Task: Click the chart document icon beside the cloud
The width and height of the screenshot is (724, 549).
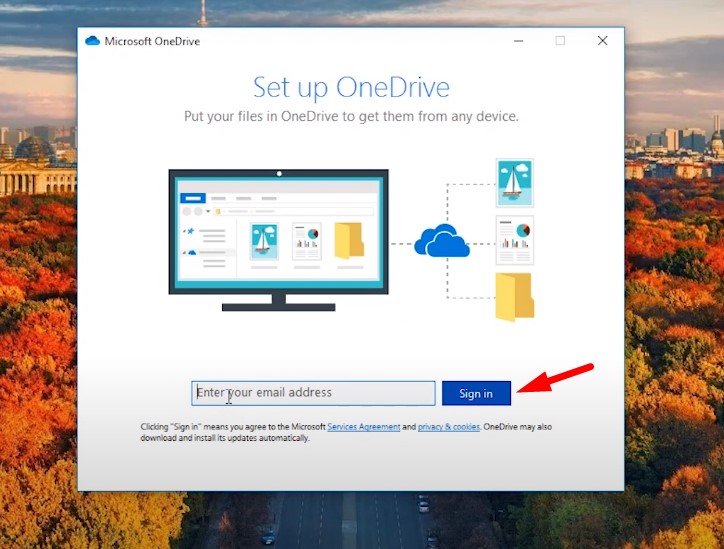Action: (x=515, y=240)
